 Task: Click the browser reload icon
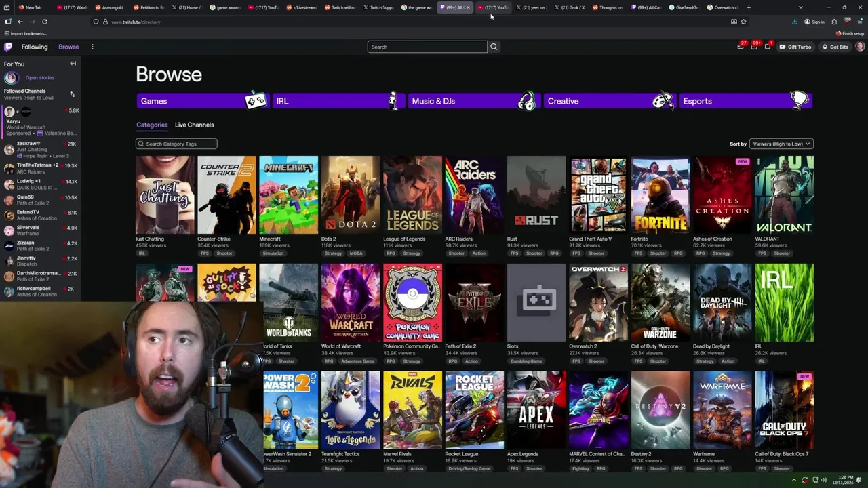[45, 22]
